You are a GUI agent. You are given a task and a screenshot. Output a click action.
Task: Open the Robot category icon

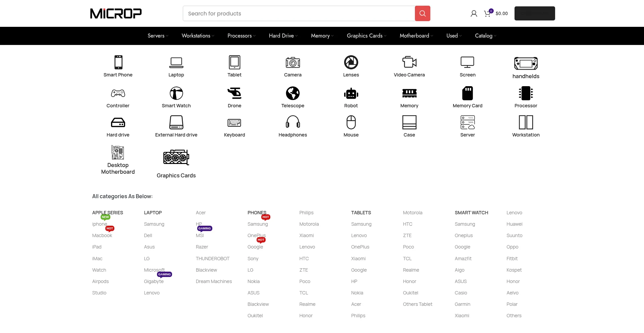pyautogui.click(x=351, y=93)
